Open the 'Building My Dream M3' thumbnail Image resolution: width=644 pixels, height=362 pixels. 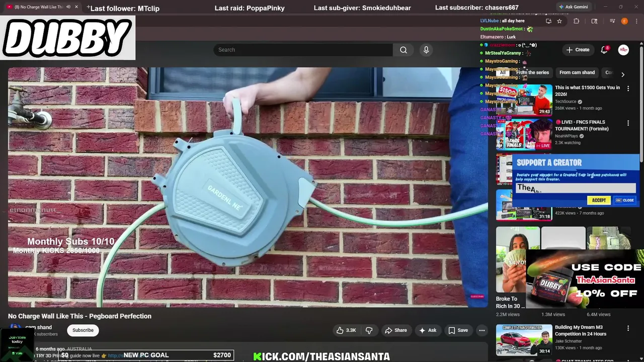[524, 340]
